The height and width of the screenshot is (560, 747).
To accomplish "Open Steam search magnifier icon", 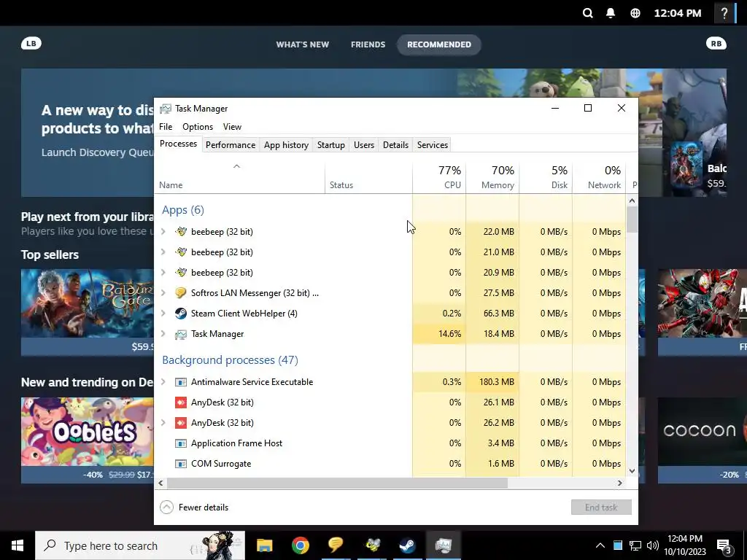I will pyautogui.click(x=588, y=13).
